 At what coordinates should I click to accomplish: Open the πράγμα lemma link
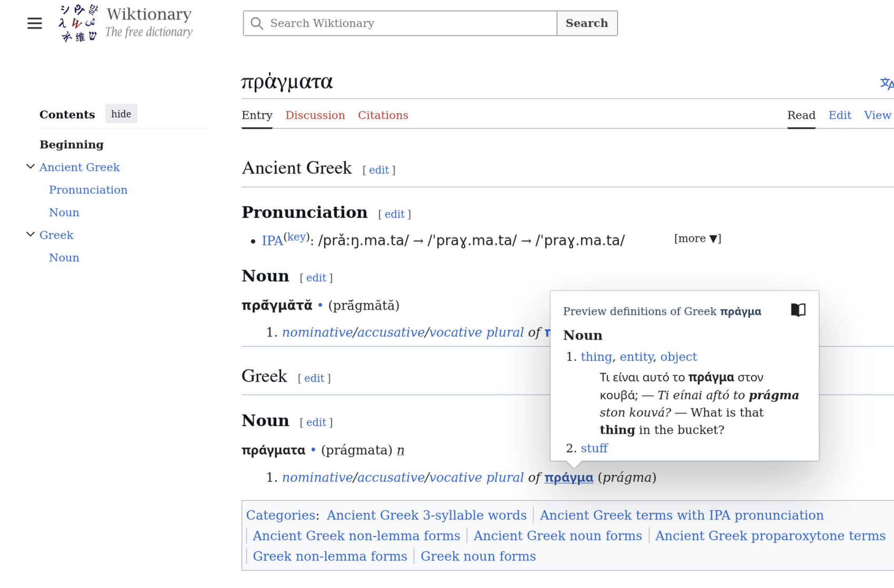point(569,478)
